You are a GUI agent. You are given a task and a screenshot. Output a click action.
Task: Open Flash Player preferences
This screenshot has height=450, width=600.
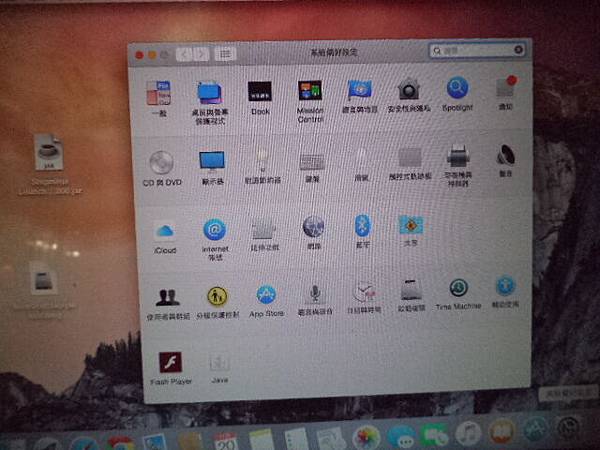171,362
